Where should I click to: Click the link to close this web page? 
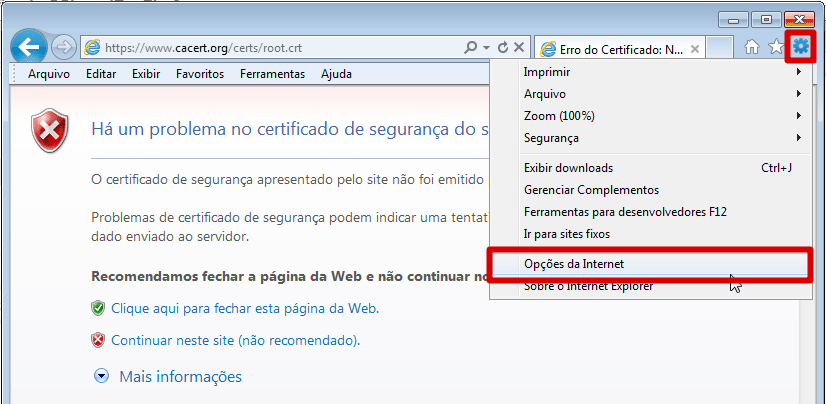coord(245,309)
